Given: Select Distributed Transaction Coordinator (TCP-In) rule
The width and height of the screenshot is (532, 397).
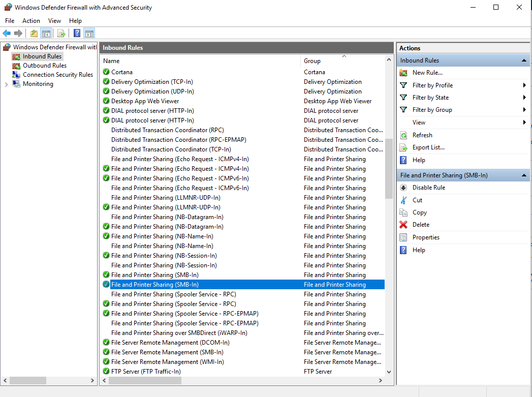Looking at the screenshot, I should 243,149.
